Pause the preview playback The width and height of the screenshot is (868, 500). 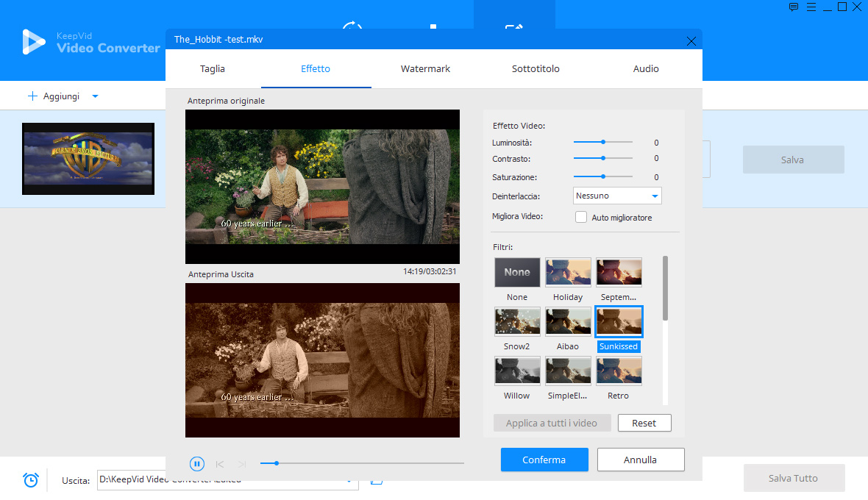click(196, 463)
